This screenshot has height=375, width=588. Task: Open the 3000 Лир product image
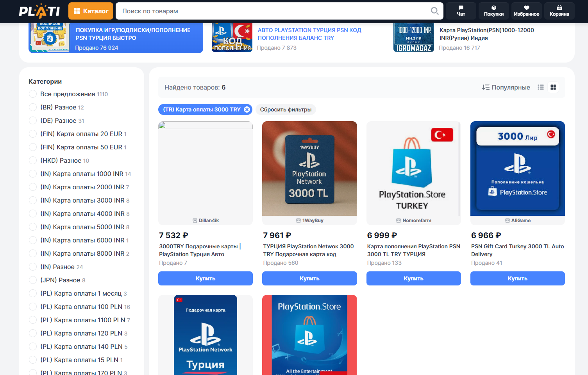pos(518,169)
